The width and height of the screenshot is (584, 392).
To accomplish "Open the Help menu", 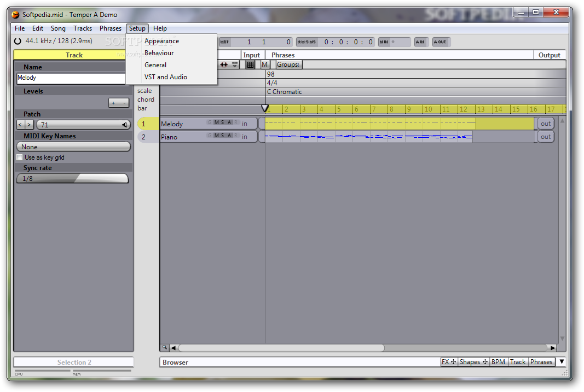I will tap(160, 28).
